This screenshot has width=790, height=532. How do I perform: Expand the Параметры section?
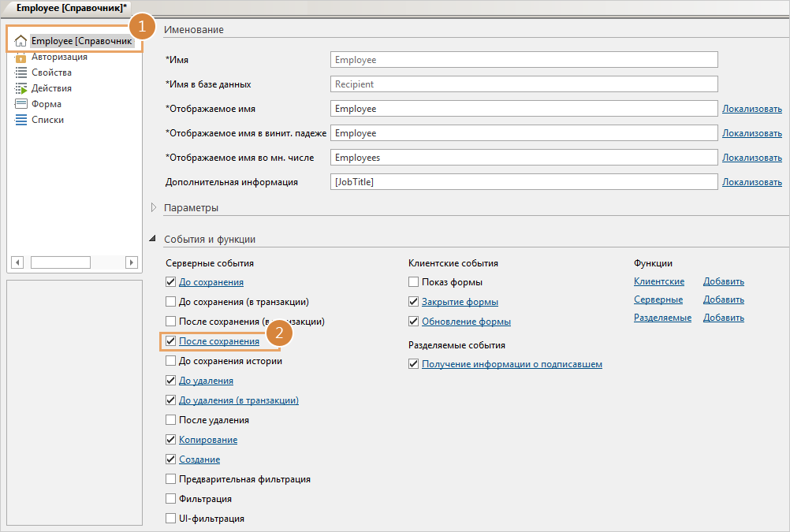[x=154, y=208]
